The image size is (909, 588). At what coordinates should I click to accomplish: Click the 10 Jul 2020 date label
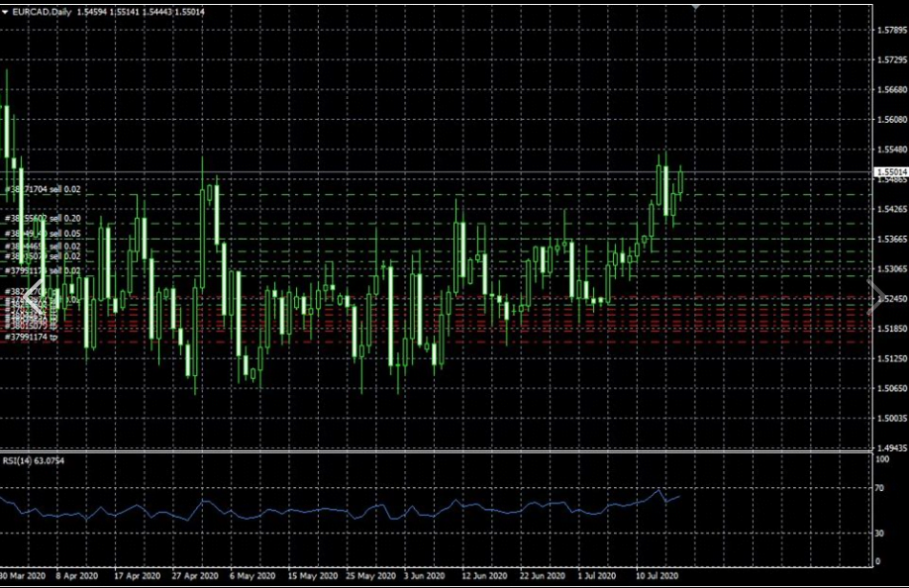click(x=656, y=575)
